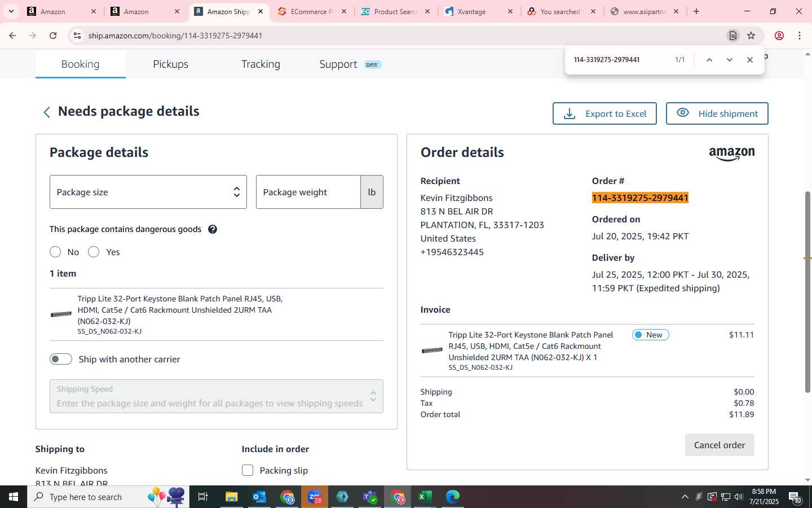This screenshot has width=812, height=508.
Task: Open the Shipping Speed dropdown
Action: [217, 396]
